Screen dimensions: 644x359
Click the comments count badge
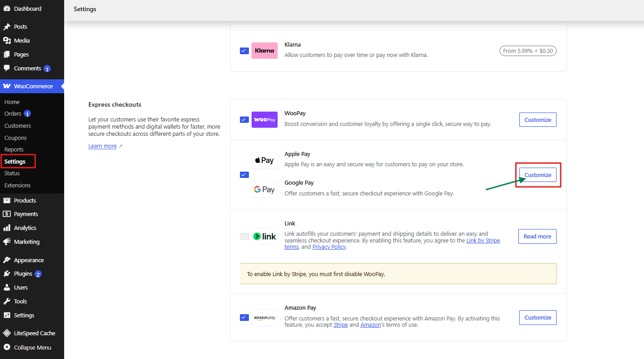click(47, 69)
